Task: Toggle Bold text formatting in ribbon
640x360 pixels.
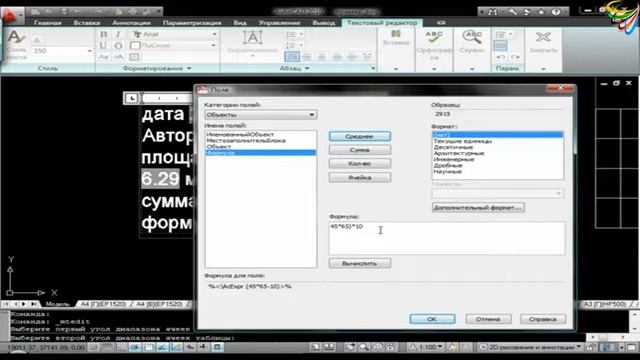Action: 104,34
